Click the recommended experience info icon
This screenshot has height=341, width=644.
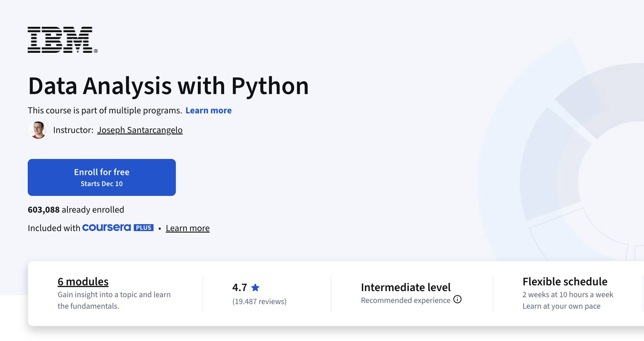[458, 300]
